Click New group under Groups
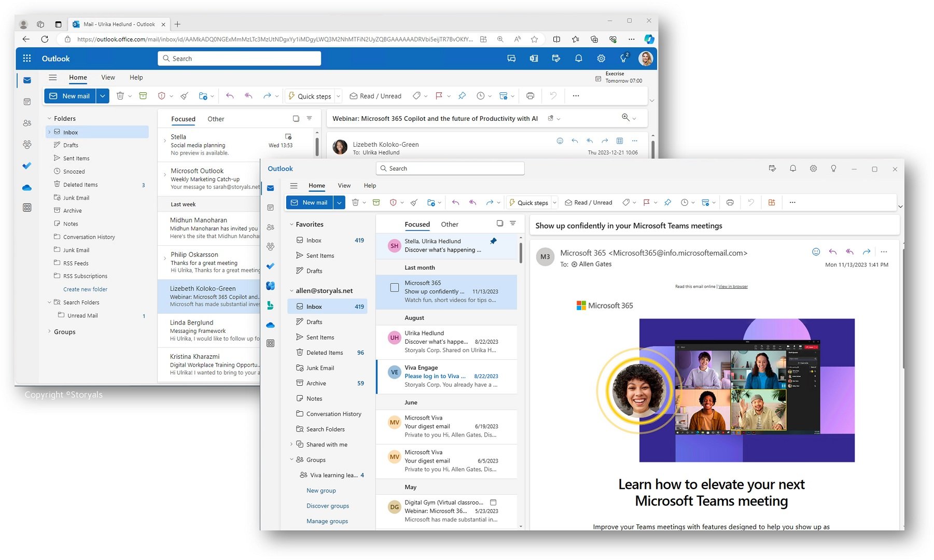934x560 pixels. (321, 491)
